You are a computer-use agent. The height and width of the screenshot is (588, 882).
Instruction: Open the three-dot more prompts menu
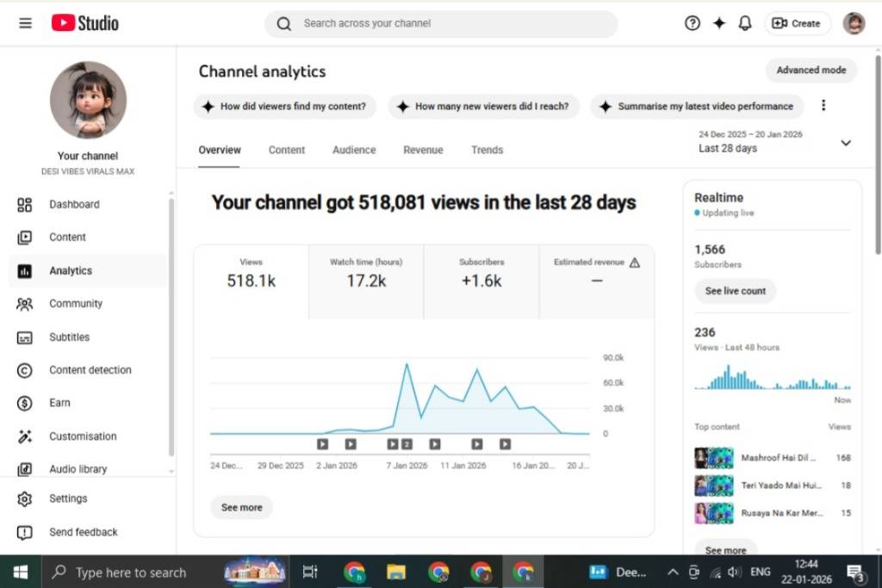click(x=823, y=106)
